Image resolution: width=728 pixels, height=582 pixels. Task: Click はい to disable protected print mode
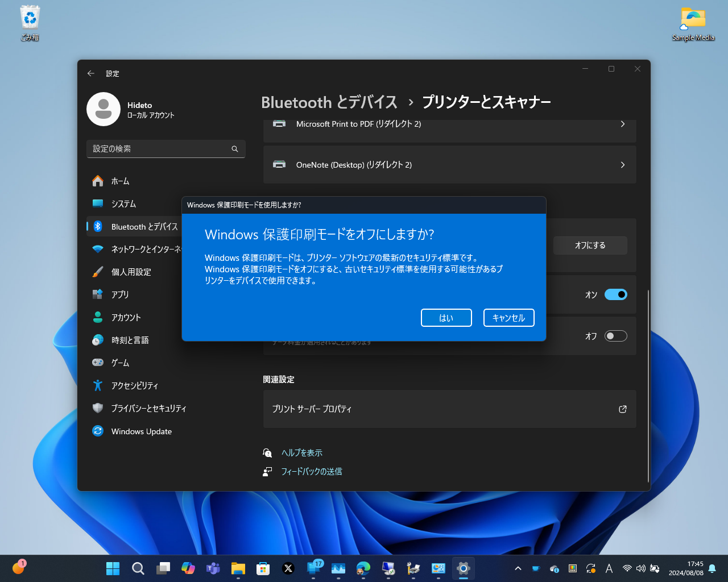tap(446, 318)
